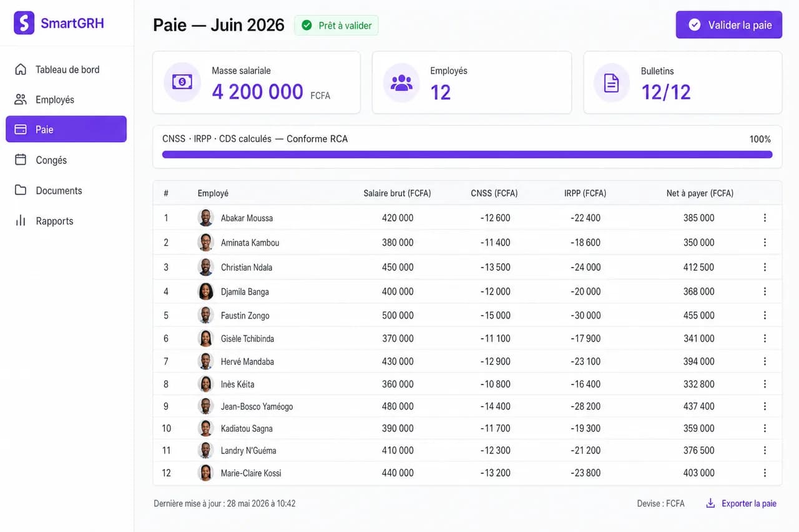Click the Employés group icon card
Image resolution: width=799 pixels, height=532 pixels.
(401, 82)
